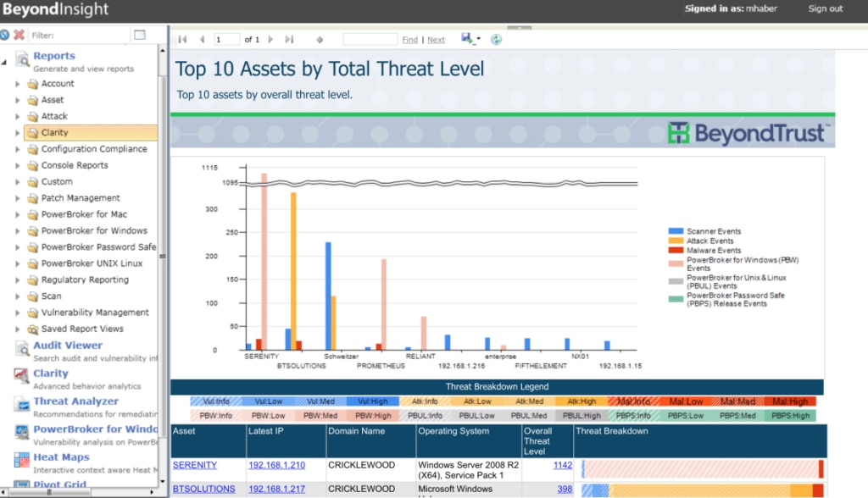Open the export save icon
This screenshot has height=498, width=868.
point(467,38)
